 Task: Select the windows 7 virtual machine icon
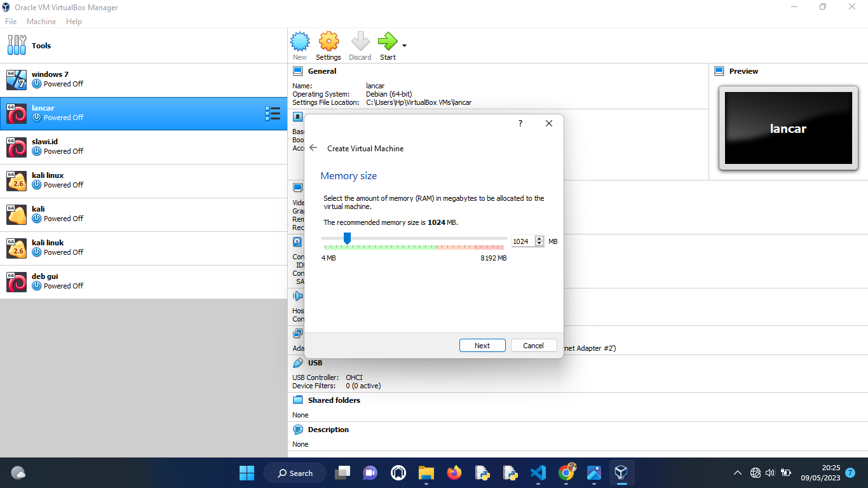[x=17, y=79]
